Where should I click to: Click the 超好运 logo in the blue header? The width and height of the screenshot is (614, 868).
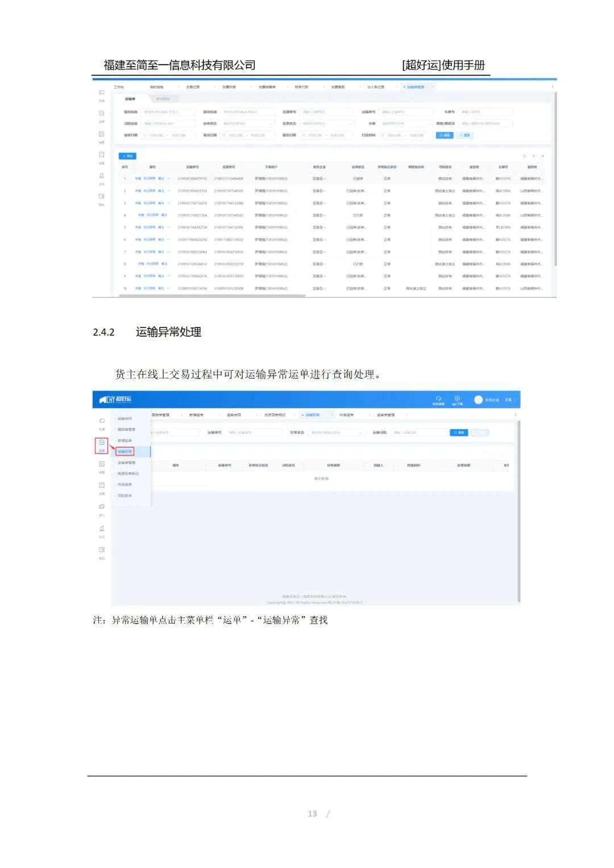coord(115,400)
